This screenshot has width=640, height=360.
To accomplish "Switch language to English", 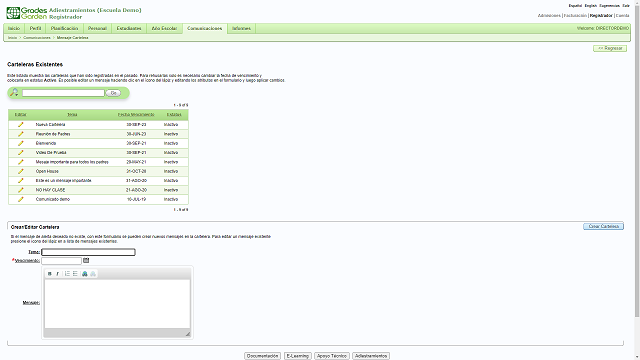I will (x=591, y=6).
